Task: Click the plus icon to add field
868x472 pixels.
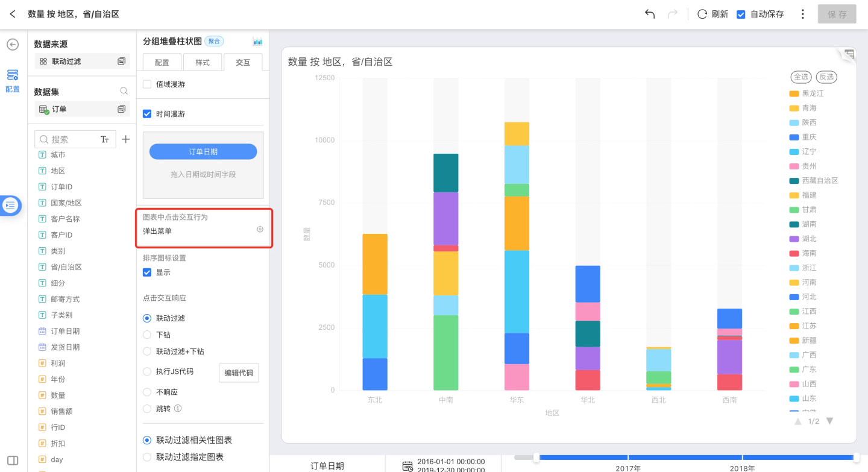Action: [125, 139]
